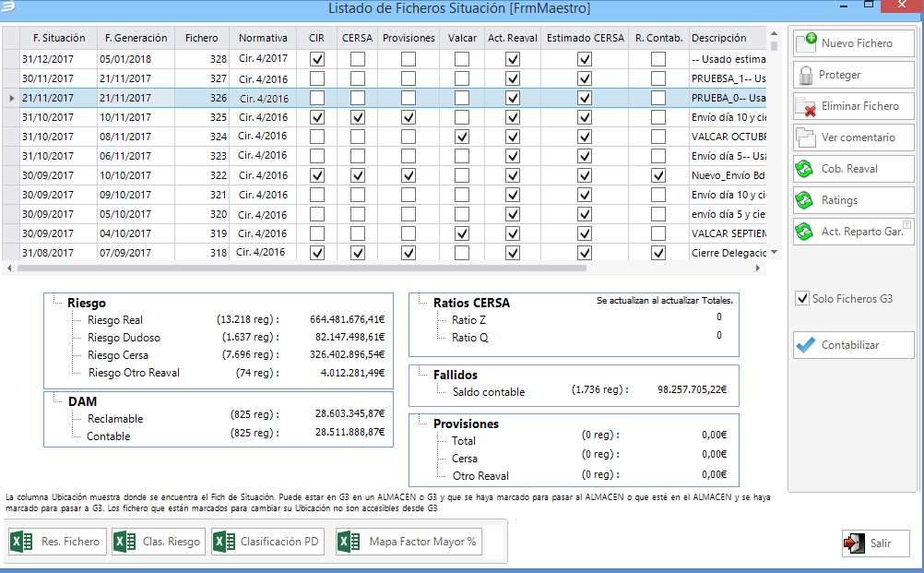924x573 pixels.
Task: Select Ratio Z under Ratios CERSA
Action: point(468,320)
